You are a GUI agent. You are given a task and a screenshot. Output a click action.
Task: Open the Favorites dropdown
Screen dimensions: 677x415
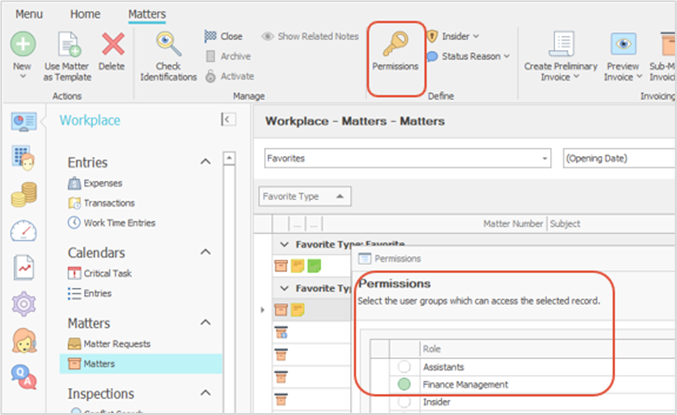click(408, 158)
